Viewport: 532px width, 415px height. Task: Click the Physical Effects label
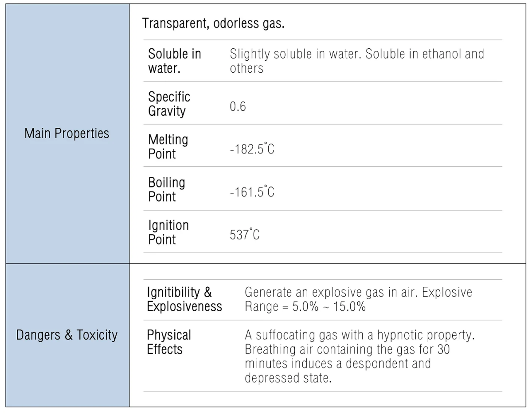click(169, 342)
